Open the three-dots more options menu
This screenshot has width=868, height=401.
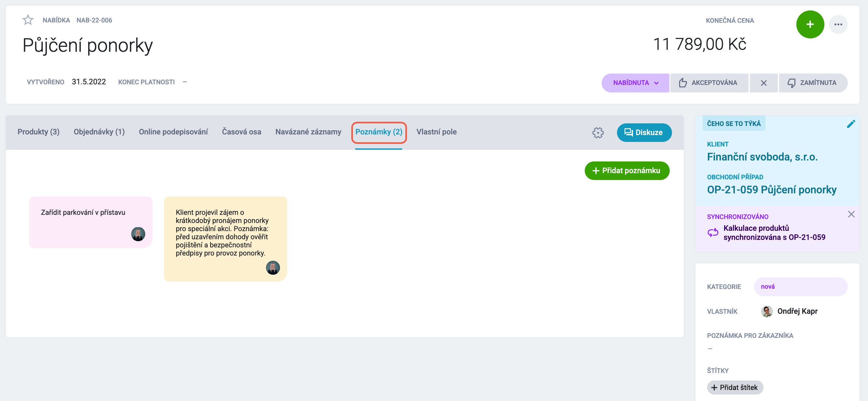838,24
